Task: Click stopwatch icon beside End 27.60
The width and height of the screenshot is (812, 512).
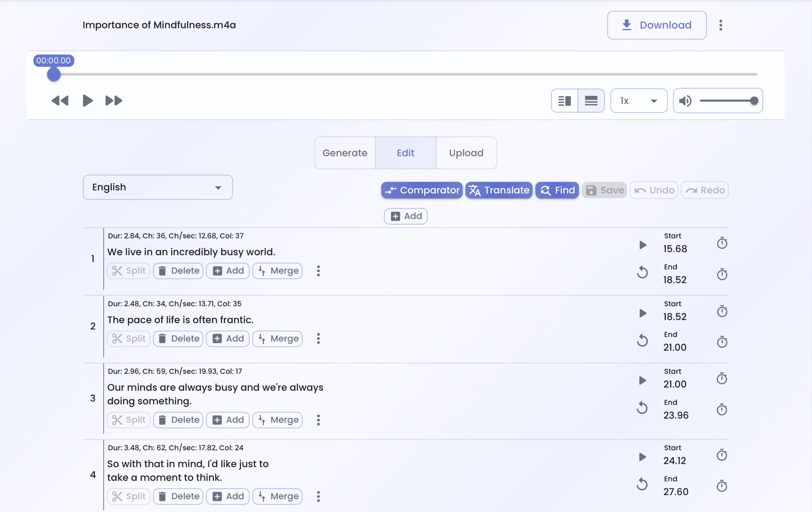Action: (x=722, y=486)
